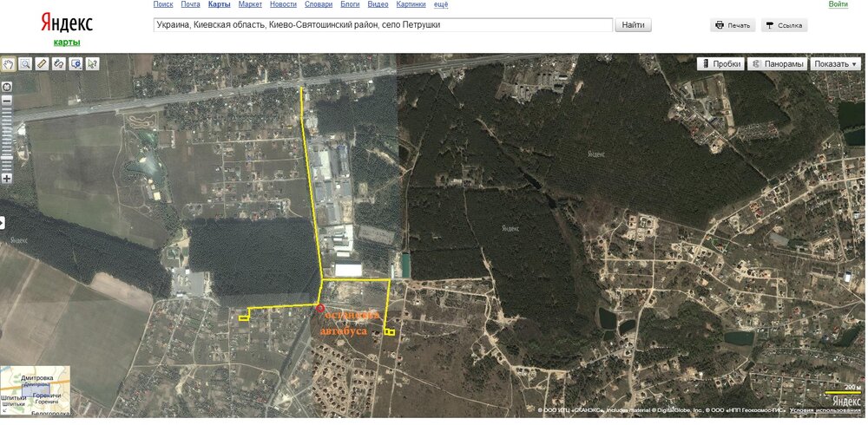The height and width of the screenshot is (425, 868).
Task: Open the Показать dropdown
Action: [835, 63]
